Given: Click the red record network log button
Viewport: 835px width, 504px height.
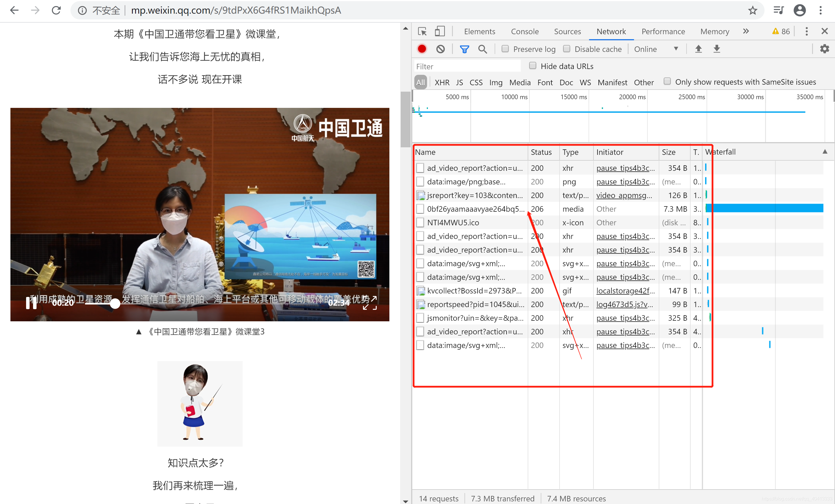Looking at the screenshot, I should click(422, 49).
